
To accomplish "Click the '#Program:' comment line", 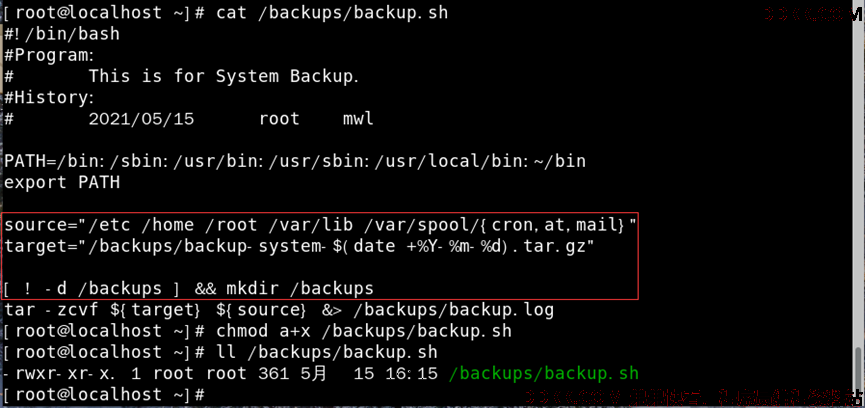I will 49,56.
